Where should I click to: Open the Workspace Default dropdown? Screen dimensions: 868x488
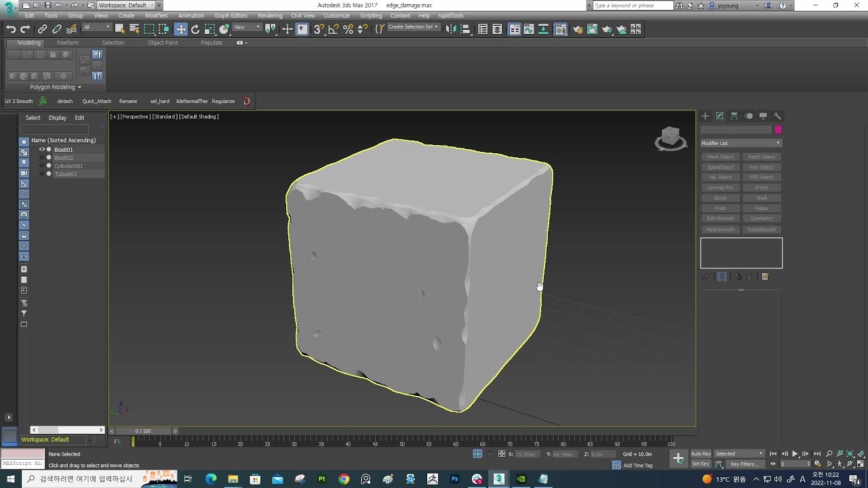(126, 5)
